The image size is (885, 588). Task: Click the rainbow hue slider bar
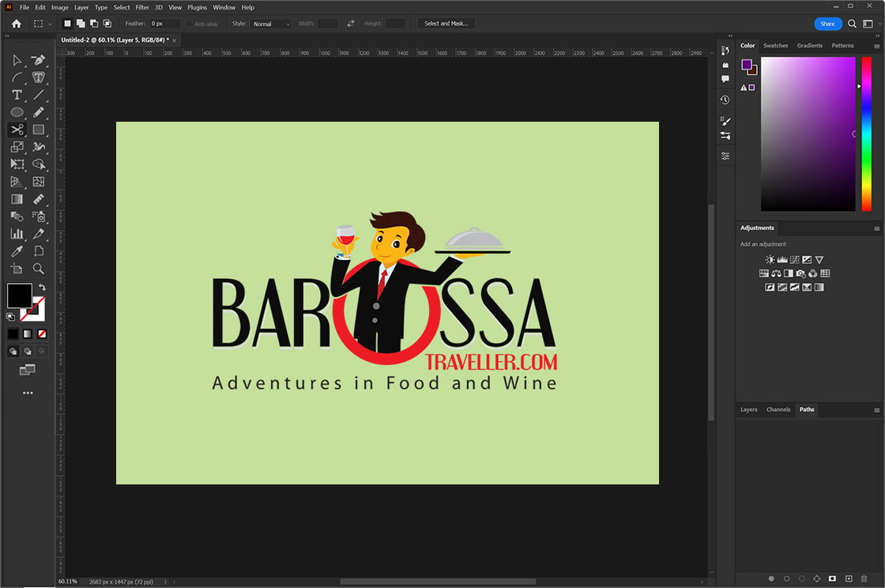point(866,134)
